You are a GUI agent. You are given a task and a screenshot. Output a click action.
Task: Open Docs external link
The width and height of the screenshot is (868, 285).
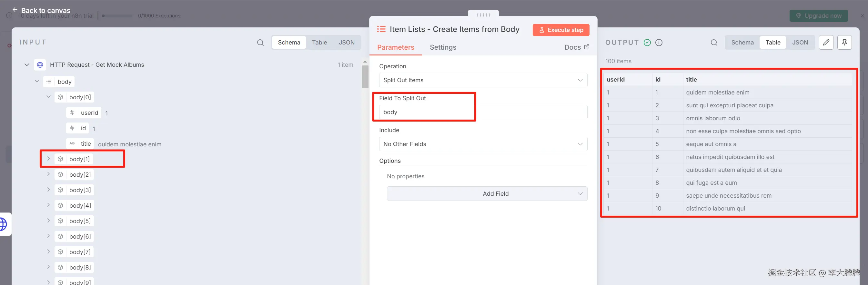[x=577, y=47]
